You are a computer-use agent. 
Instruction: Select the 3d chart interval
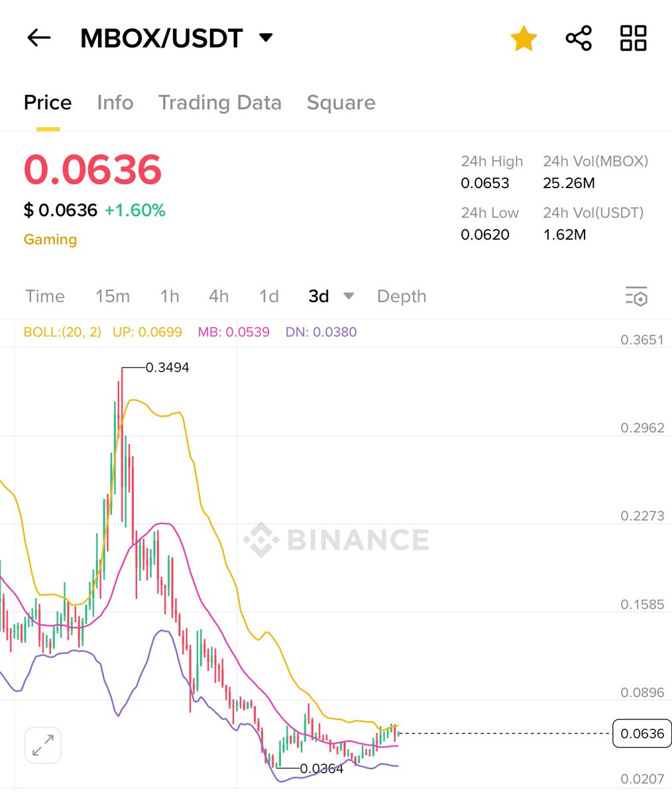[319, 296]
